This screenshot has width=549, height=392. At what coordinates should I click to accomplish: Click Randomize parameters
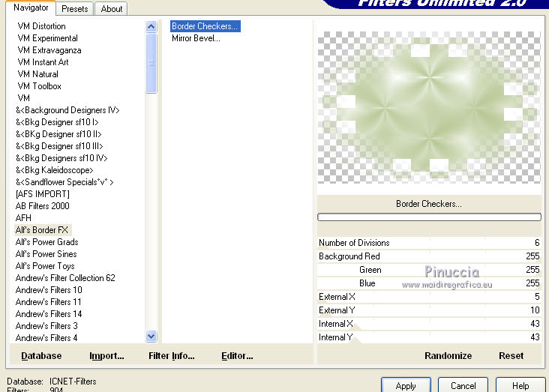point(448,355)
